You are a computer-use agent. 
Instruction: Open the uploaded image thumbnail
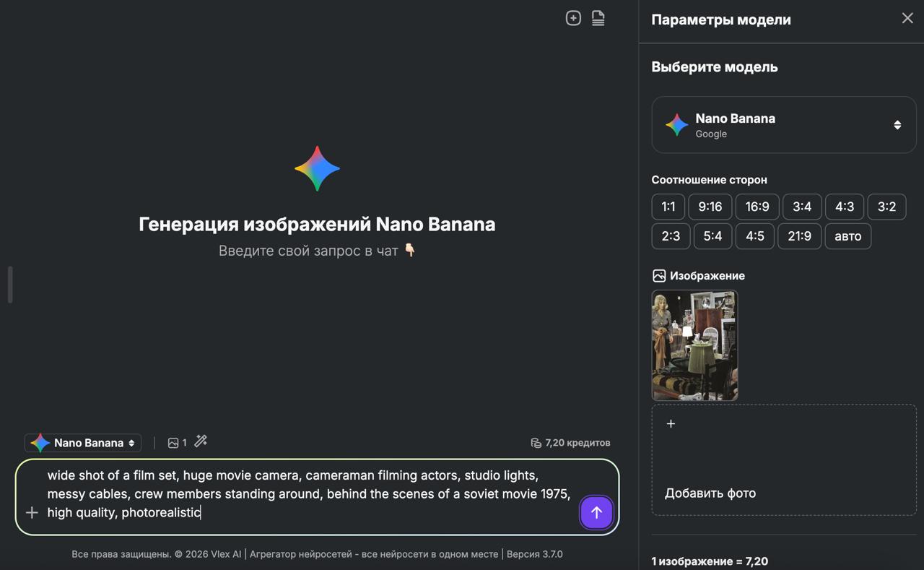(694, 345)
